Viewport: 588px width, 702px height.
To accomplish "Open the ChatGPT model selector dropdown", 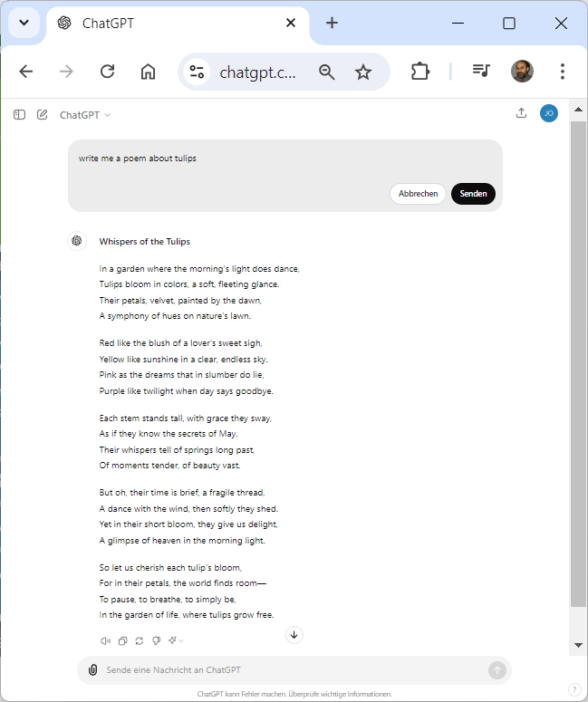I will pyautogui.click(x=85, y=115).
